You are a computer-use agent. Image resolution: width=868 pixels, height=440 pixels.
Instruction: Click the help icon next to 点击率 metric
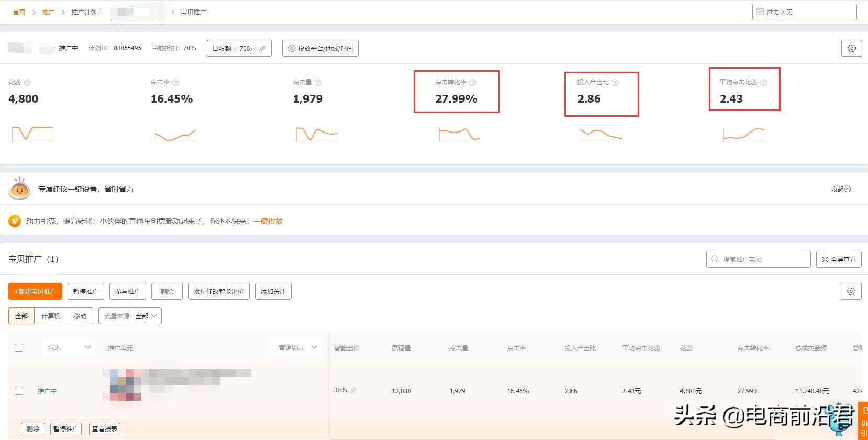click(176, 83)
